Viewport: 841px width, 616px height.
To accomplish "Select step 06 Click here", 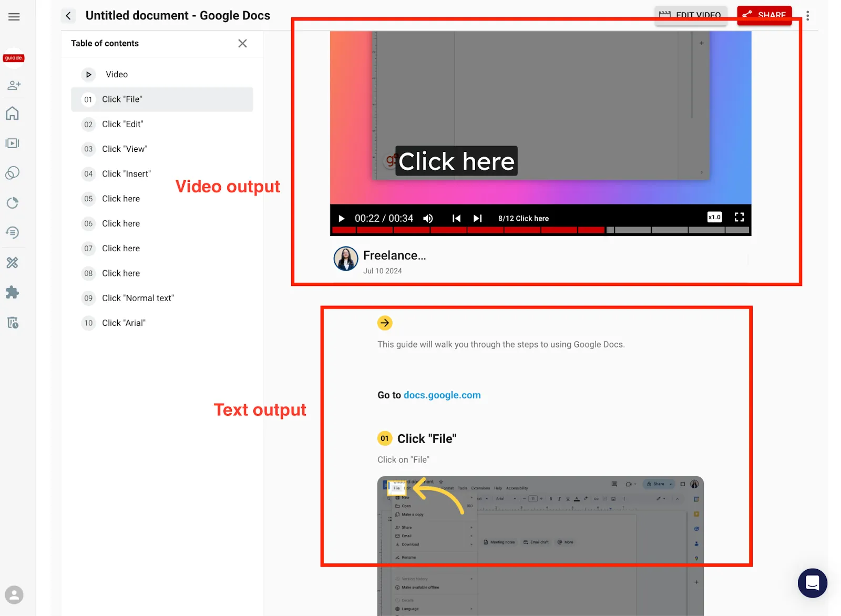I will click(x=162, y=223).
